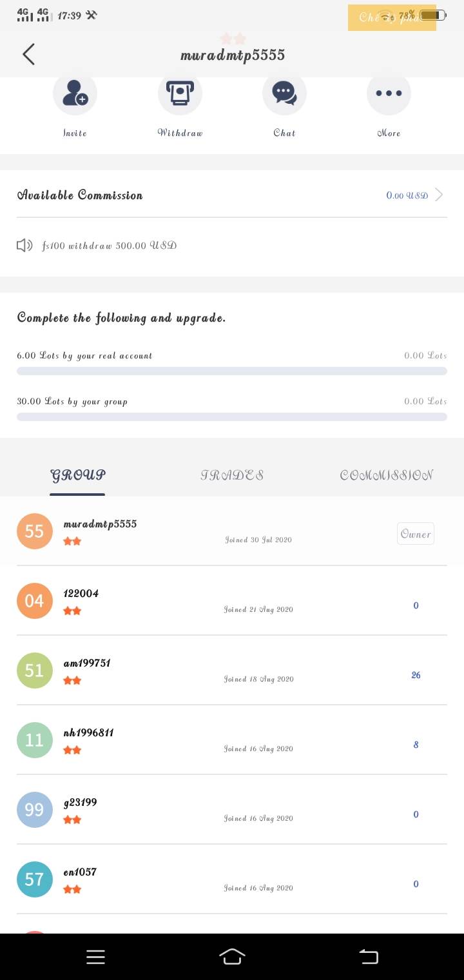This screenshot has height=980, width=464.
Task: Tap the real account lots progress bar
Action: (232, 371)
